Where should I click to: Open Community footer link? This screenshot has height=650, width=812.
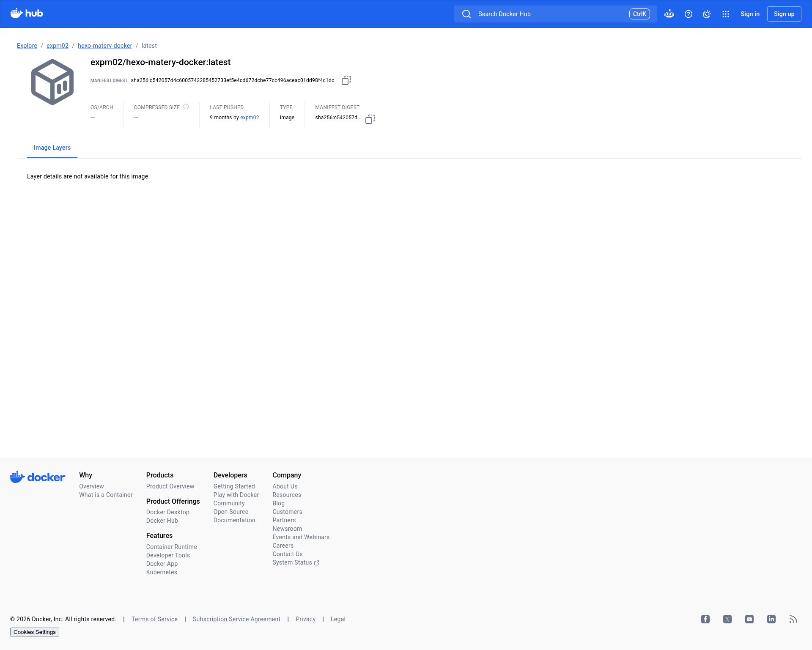229,503
